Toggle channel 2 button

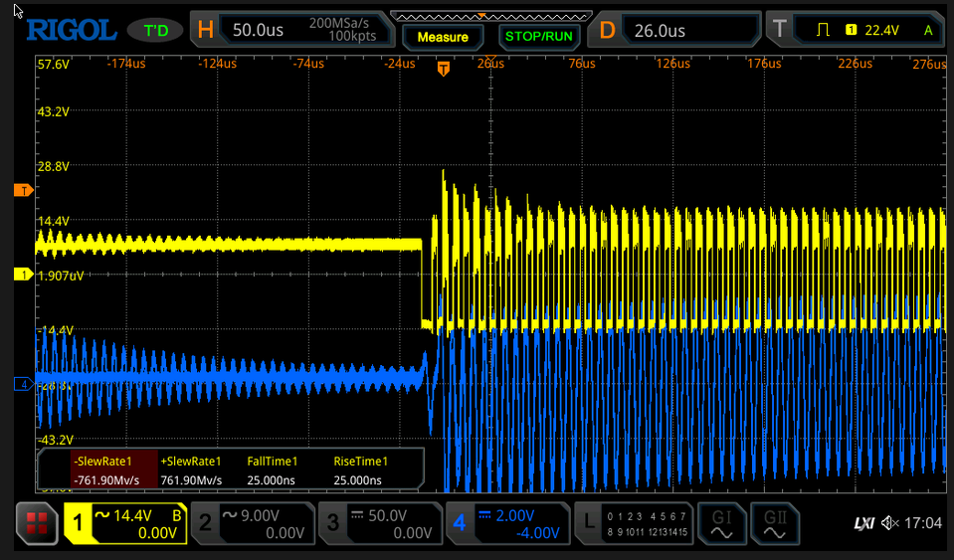(253, 523)
